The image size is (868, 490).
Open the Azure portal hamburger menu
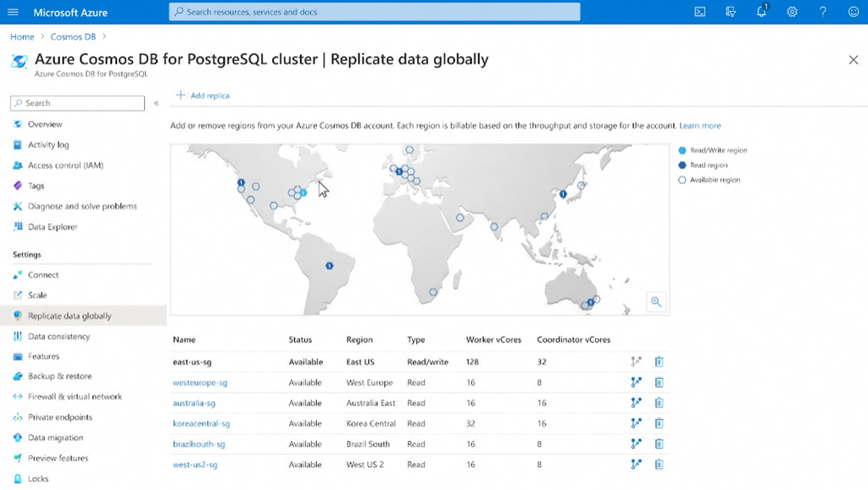[x=13, y=12]
